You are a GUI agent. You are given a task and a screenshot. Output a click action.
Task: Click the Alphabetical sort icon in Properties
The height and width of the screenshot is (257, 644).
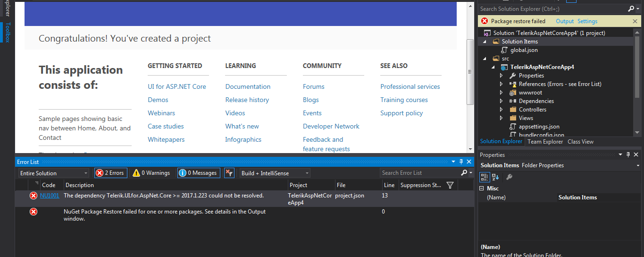pyautogui.click(x=495, y=177)
